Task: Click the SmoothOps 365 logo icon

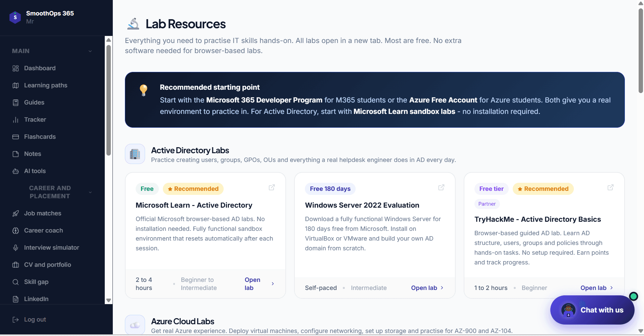Action: tap(15, 17)
